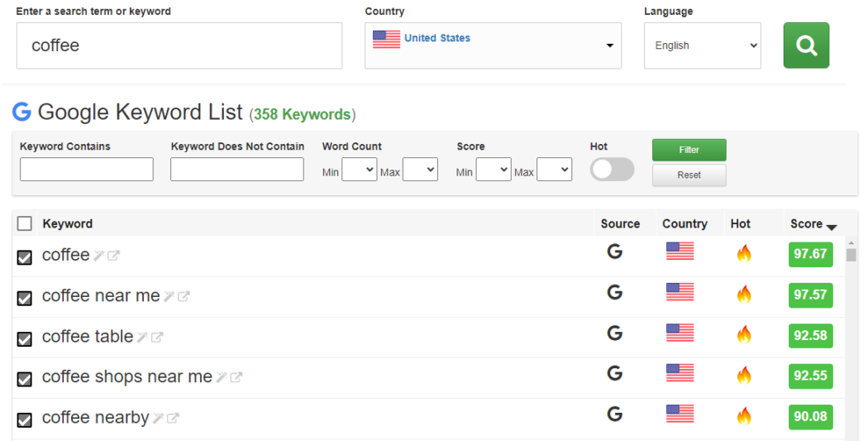Click the 'coffee near me' keyword text
This screenshot has height=441, width=868.
(x=102, y=296)
